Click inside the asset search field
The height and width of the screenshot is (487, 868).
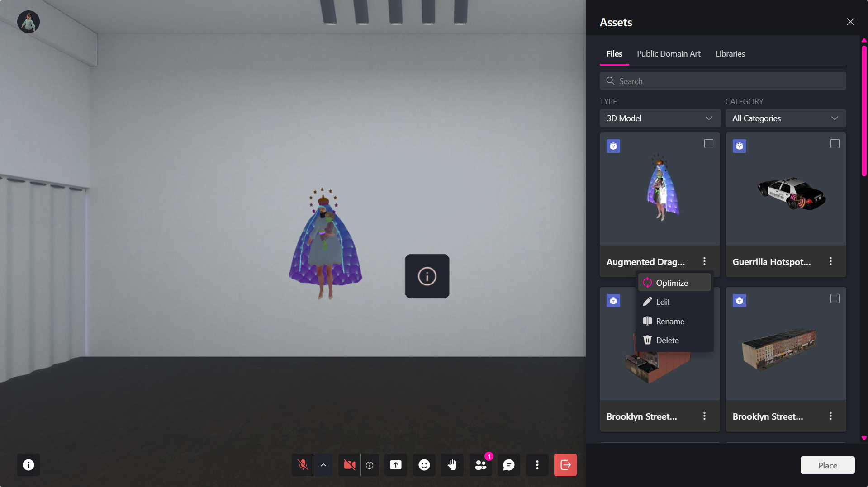(x=722, y=81)
